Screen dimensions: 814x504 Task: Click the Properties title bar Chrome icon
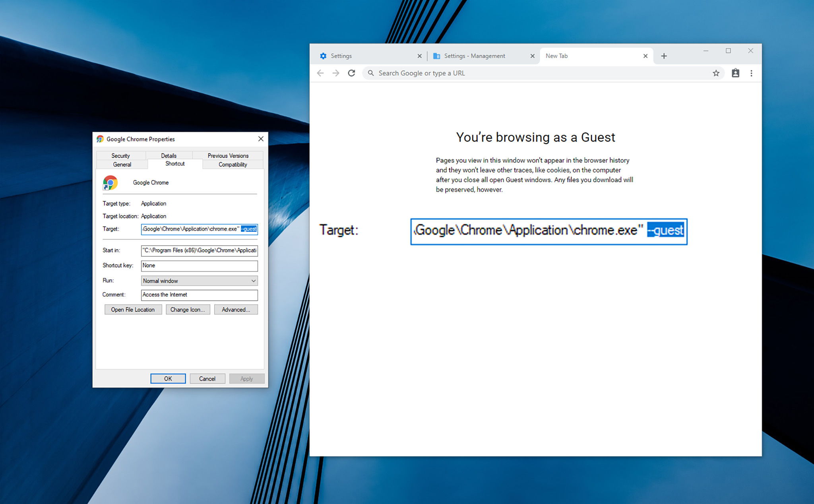pyautogui.click(x=100, y=139)
